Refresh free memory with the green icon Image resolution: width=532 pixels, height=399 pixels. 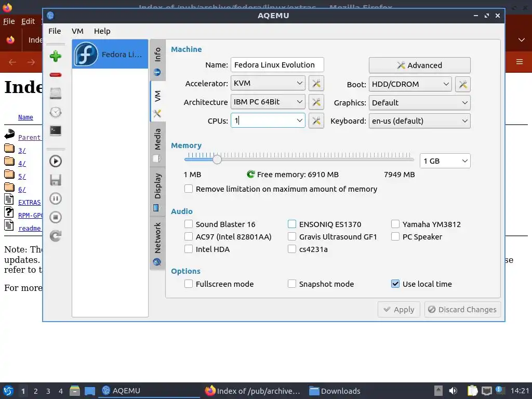[x=251, y=175]
